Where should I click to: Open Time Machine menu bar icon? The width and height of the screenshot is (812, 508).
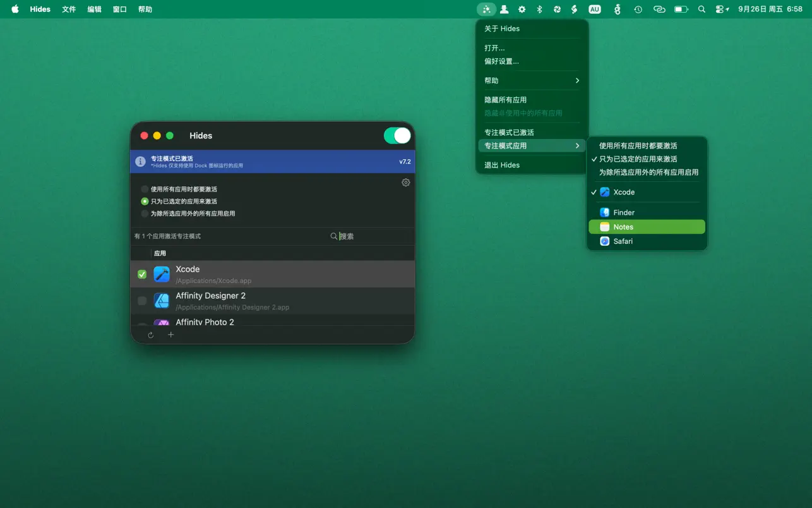pos(638,9)
